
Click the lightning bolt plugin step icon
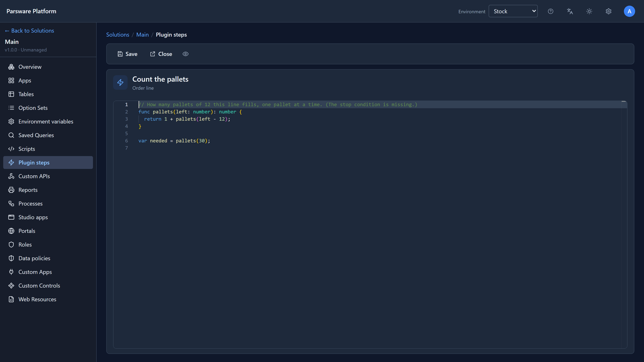(x=120, y=82)
